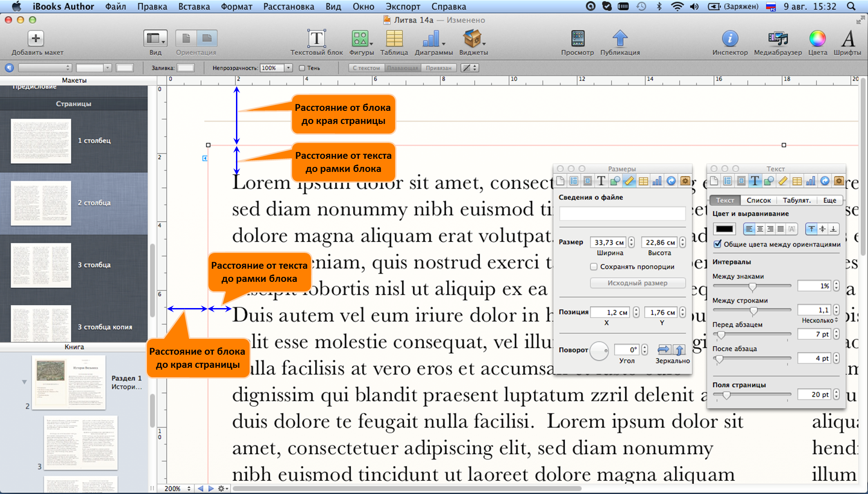Switch to the Список tab
This screenshot has height=494, width=868.
[x=759, y=200]
